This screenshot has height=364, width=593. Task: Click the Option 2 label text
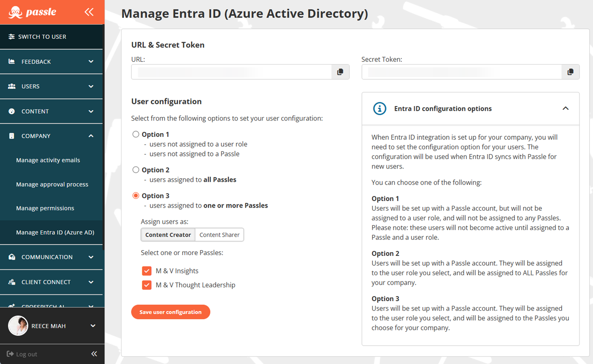(x=155, y=170)
